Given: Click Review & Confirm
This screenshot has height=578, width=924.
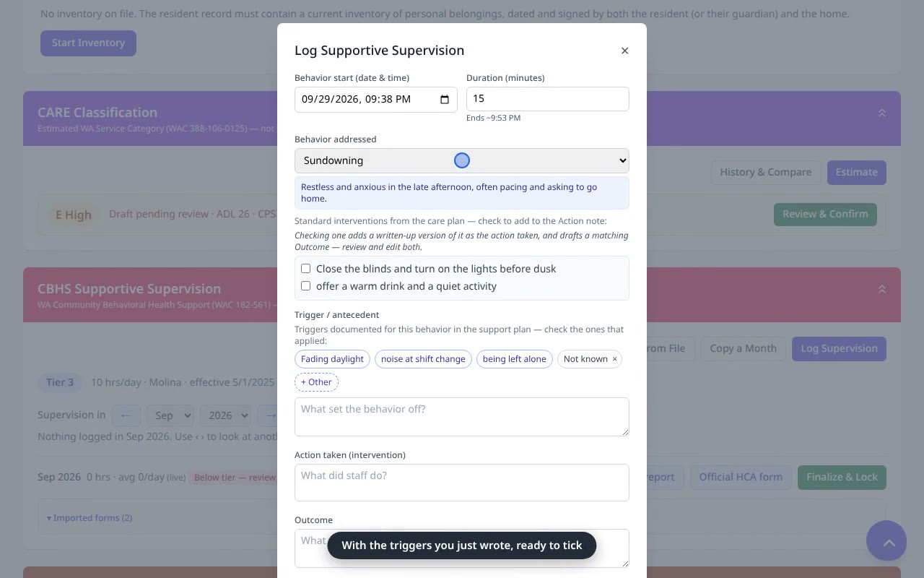Looking at the screenshot, I should tap(825, 214).
